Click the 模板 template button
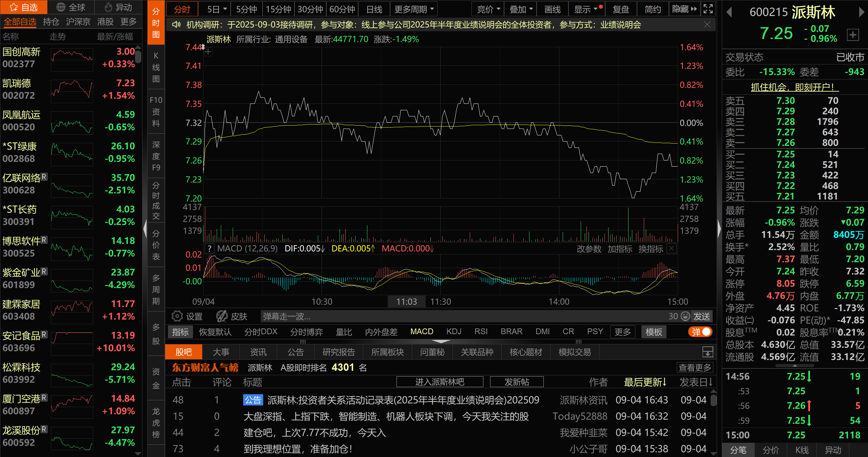Image resolution: width=868 pixels, height=457 pixels. pos(654,331)
